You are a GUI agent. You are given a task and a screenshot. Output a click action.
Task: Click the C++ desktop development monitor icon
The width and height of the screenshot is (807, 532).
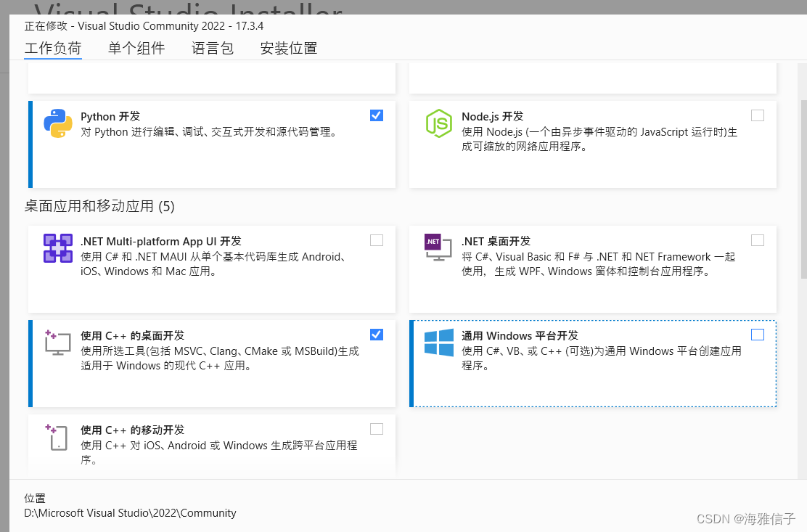[x=57, y=343]
